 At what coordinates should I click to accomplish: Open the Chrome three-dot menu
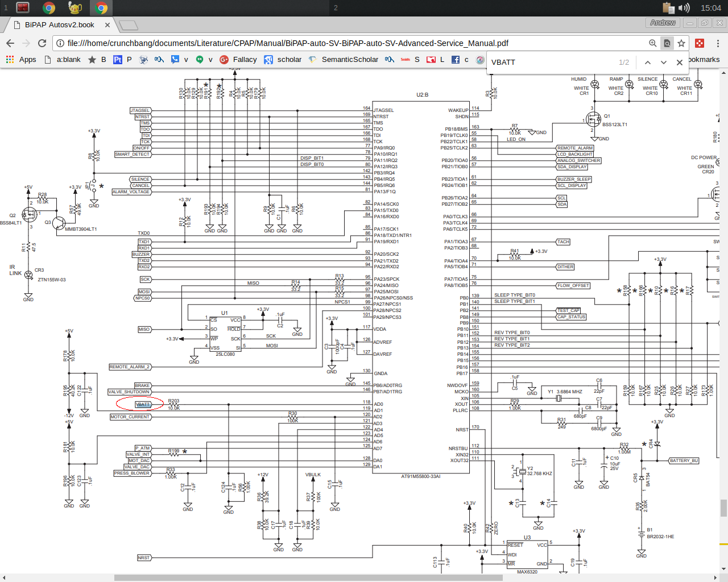718,43
